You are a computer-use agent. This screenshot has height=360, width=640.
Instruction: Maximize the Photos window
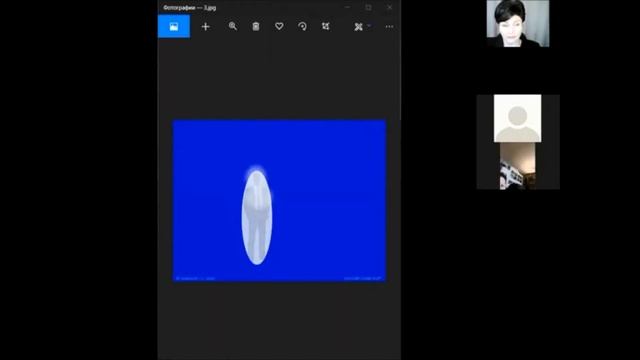pyautogui.click(x=369, y=7)
